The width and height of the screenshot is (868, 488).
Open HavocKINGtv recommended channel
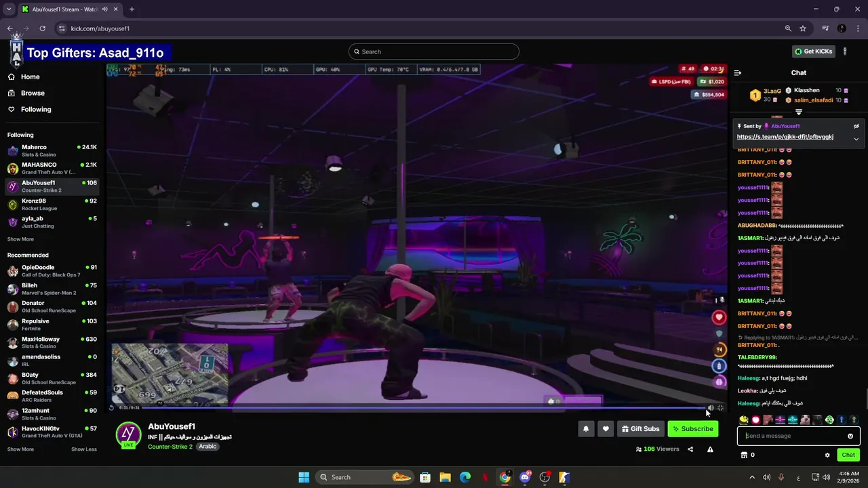(52, 432)
